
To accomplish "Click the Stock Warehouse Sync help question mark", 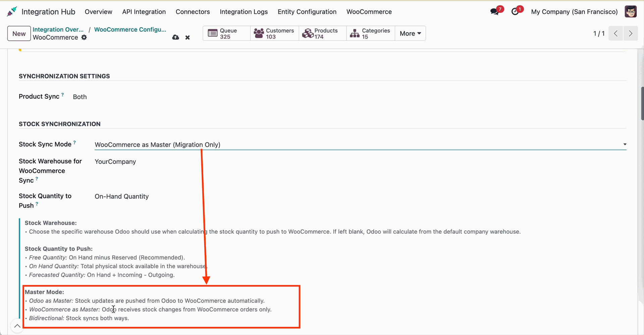I will coord(37,179).
